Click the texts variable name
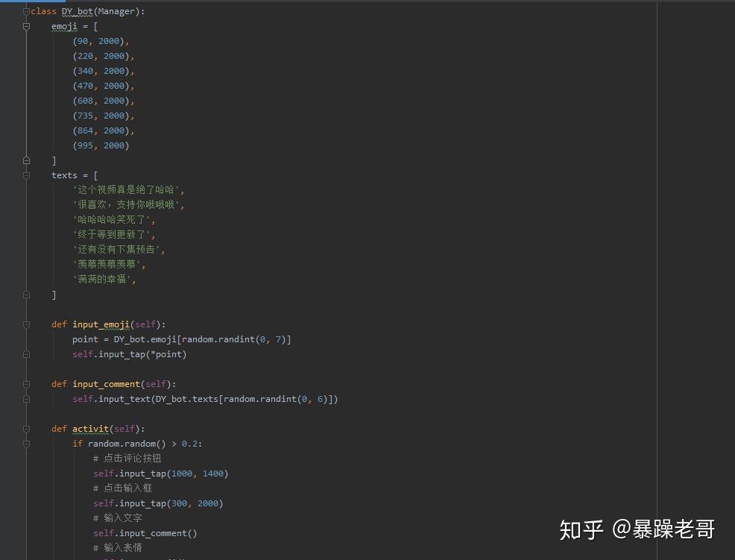 (64, 175)
